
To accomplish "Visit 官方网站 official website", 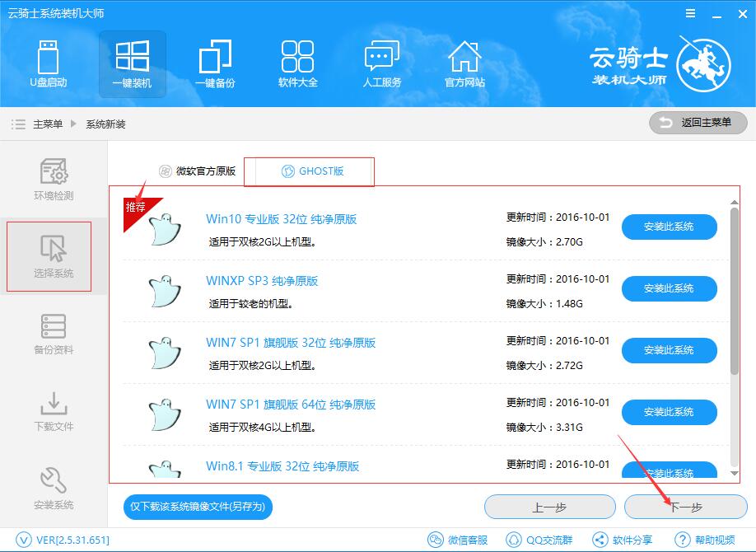I will (465, 64).
